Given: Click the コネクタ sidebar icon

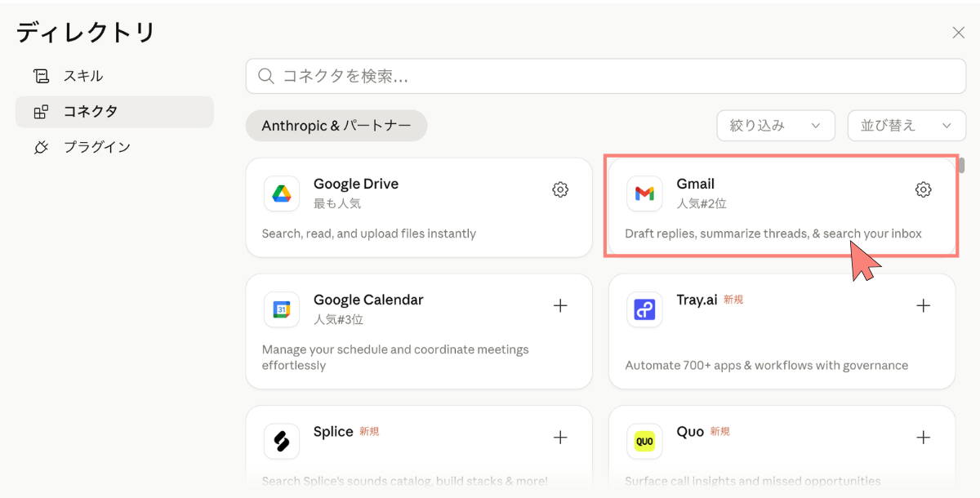Looking at the screenshot, I should pyautogui.click(x=41, y=112).
